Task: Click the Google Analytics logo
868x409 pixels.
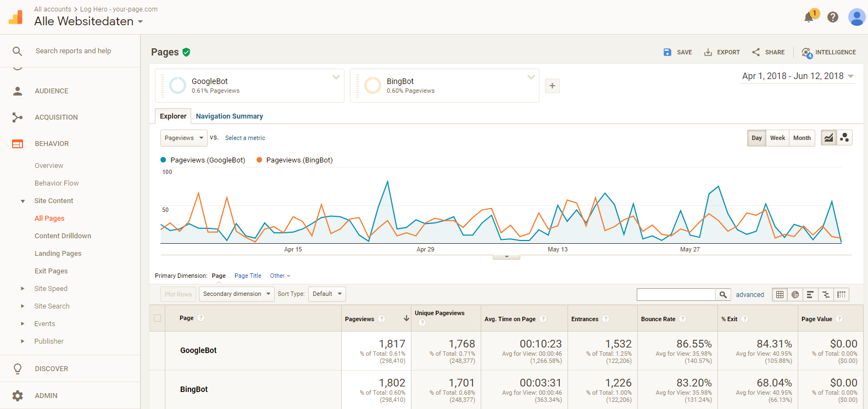Action: 16,17
